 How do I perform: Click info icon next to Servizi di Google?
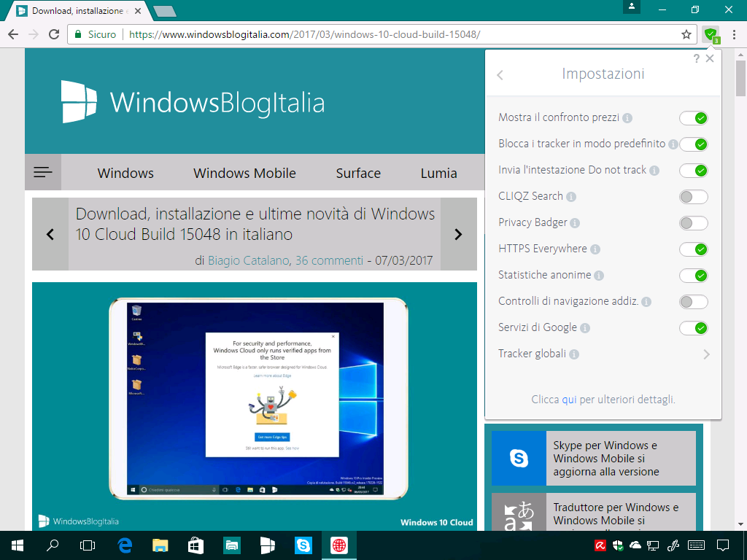coord(585,327)
